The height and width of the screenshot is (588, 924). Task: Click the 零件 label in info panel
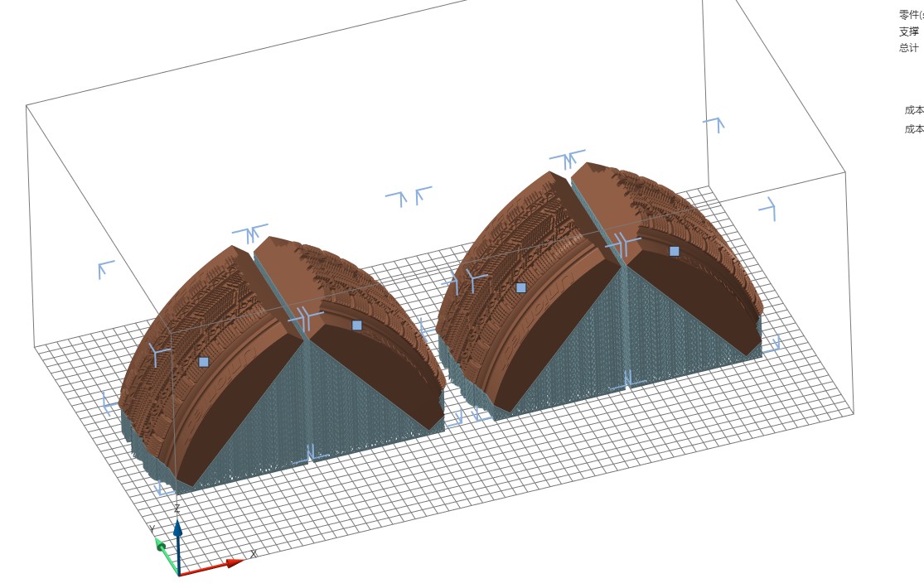click(x=911, y=15)
